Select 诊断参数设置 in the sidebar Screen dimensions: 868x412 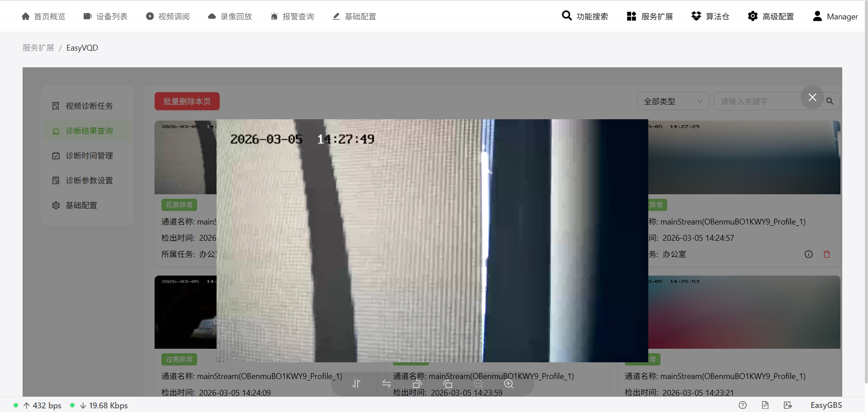pos(87,180)
